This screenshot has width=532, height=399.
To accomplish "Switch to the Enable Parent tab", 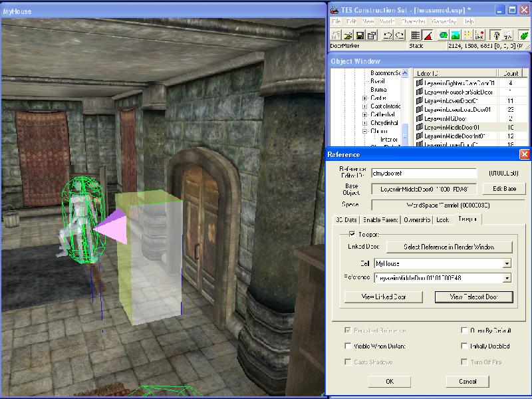I will 380,220.
